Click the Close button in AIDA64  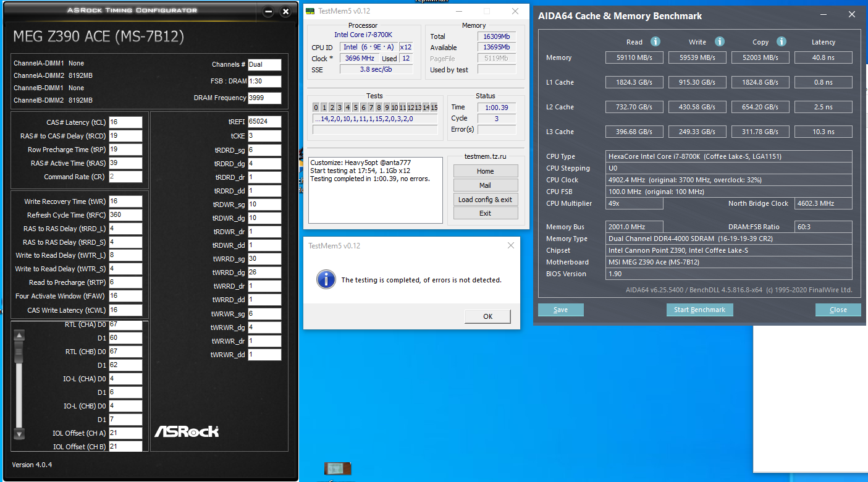click(x=838, y=310)
